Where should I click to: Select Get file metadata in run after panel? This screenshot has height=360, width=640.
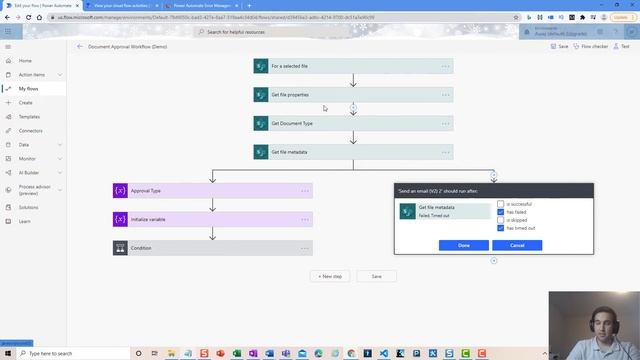pyautogui.click(x=445, y=211)
